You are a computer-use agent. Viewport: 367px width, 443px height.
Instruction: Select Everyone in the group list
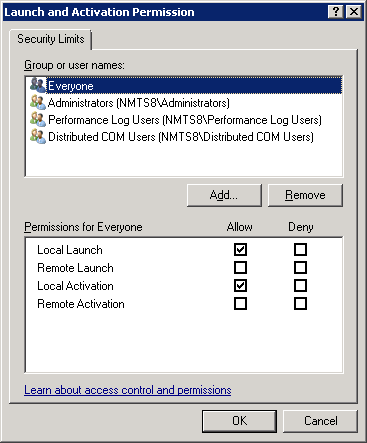(x=184, y=86)
